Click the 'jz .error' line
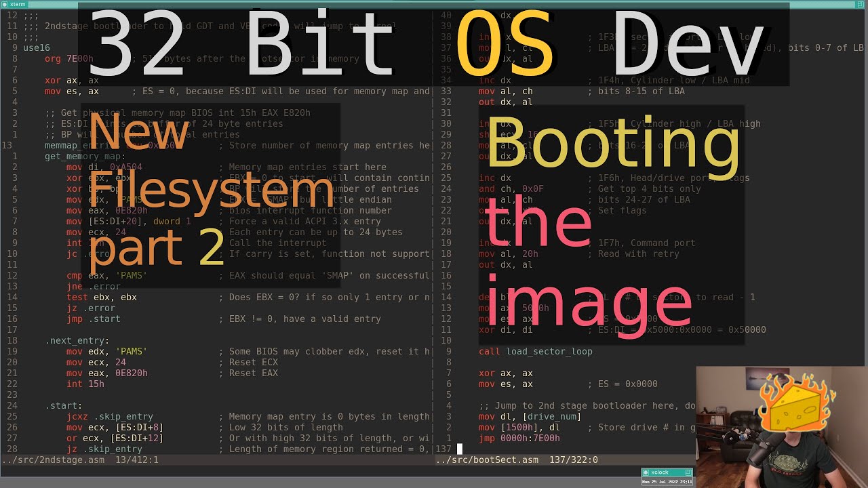 (91, 308)
